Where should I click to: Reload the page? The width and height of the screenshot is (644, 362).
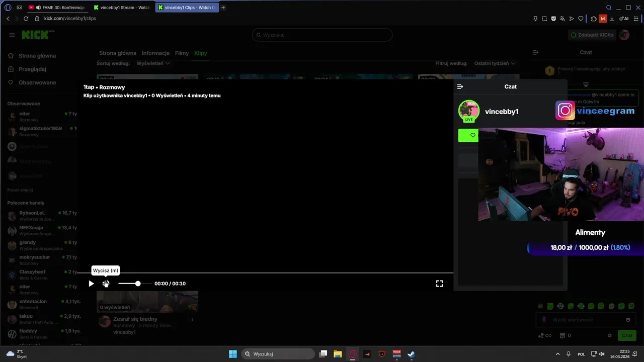click(26, 18)
